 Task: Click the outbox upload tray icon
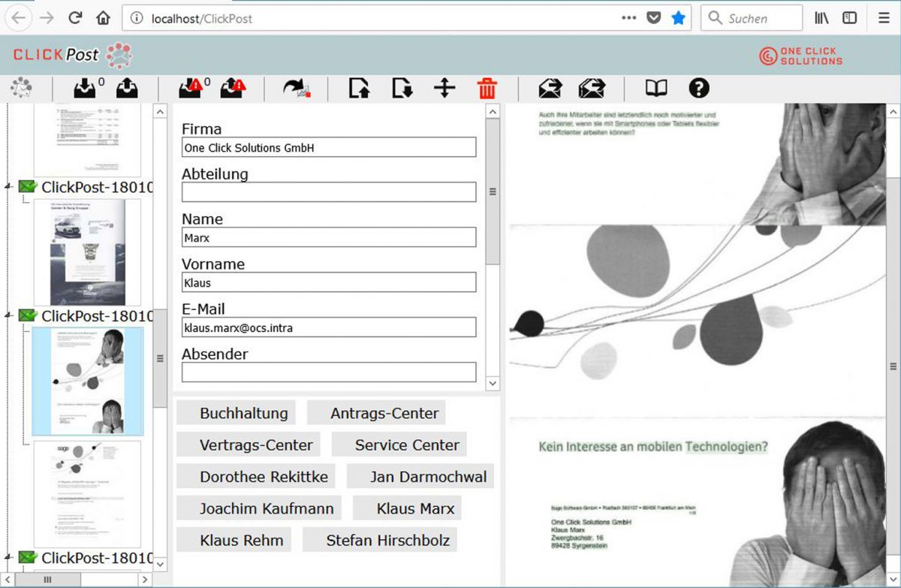click(126, 89)
